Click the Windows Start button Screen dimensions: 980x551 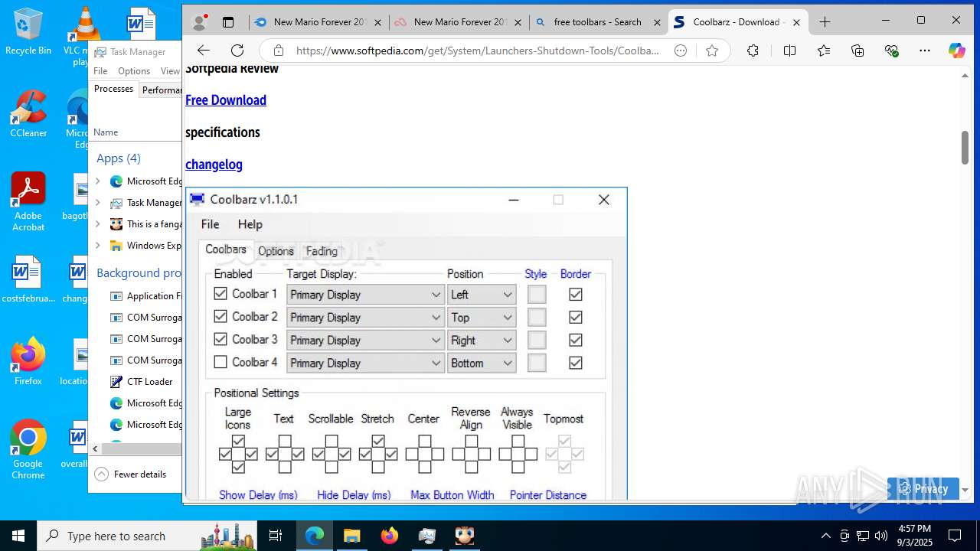[18, 536]
